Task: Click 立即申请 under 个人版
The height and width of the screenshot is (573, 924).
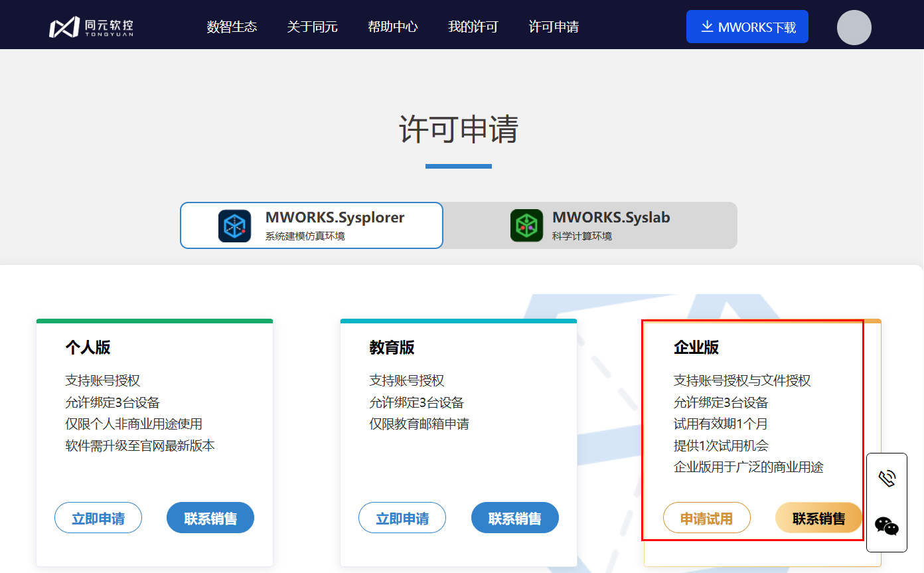Action: 98,518
